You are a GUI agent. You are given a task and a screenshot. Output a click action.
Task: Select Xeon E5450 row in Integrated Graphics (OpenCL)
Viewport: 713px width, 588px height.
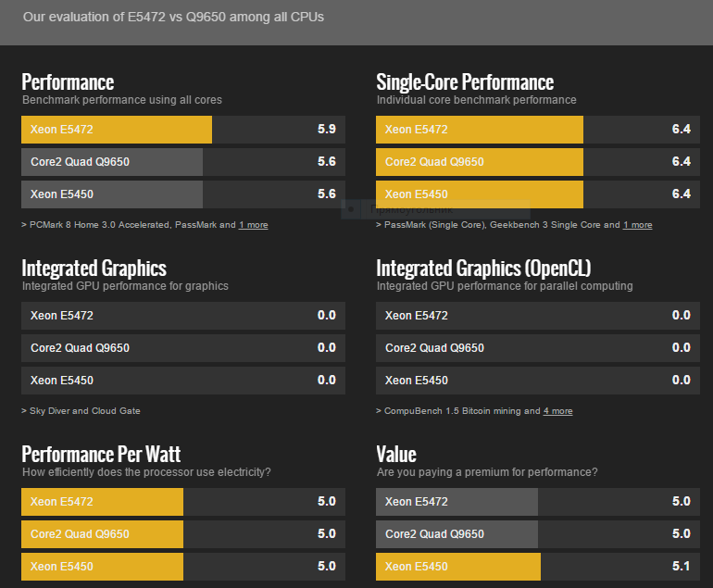coord(538,381)
